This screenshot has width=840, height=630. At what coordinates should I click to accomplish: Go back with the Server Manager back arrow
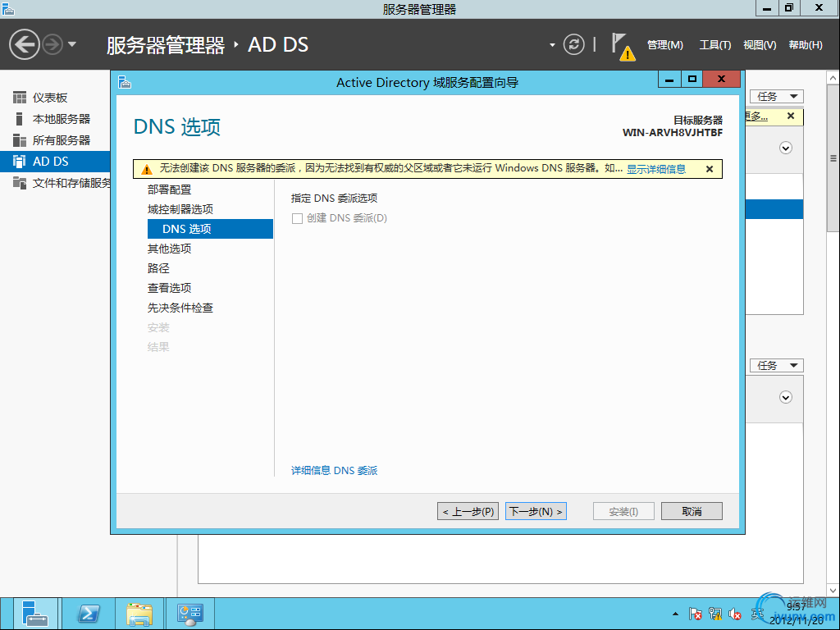point(24,44)
